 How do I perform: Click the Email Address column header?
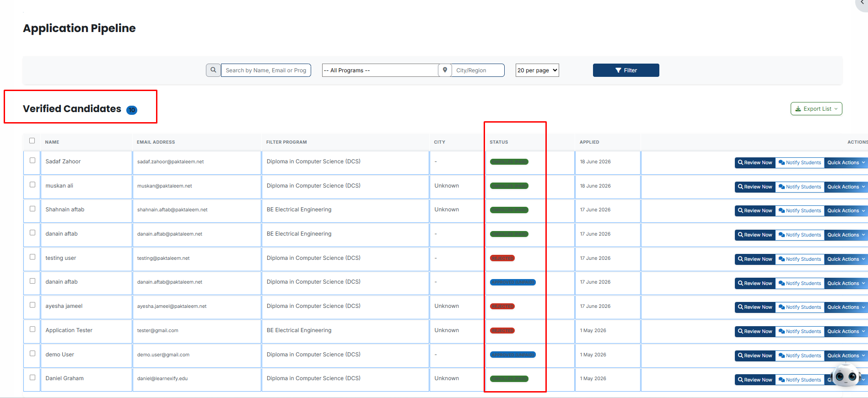(156, 142)
